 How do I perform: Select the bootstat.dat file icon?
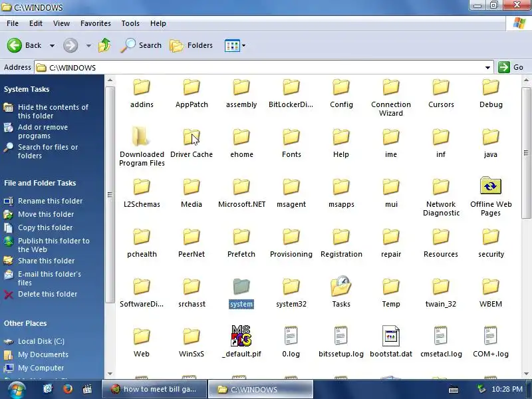coord(391,336)
